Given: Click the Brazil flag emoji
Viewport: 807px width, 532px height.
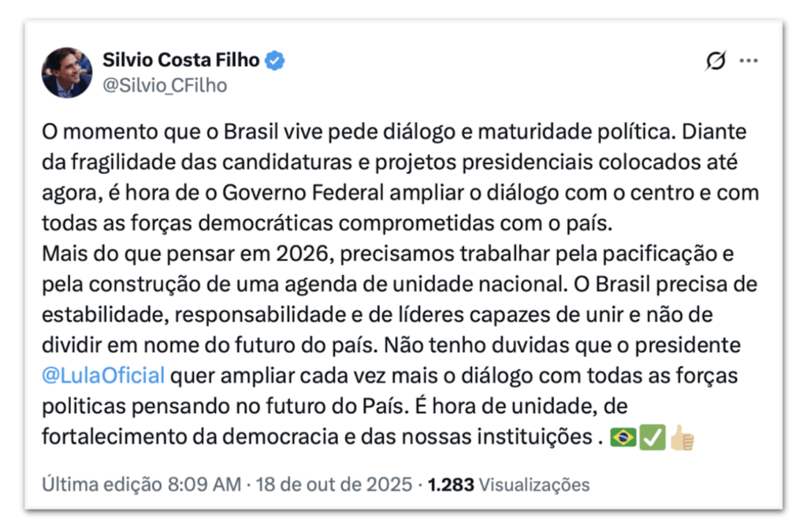Looking at the screenshot, I should pyautogui.click(x=623, y=437).
